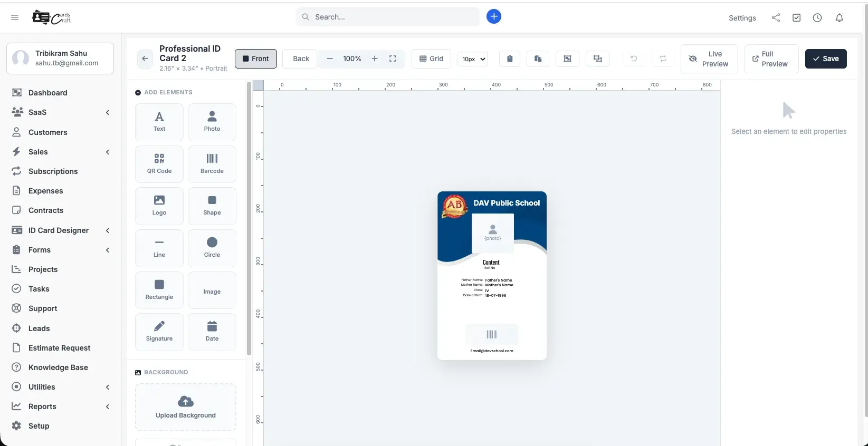Select the DAV Public School title text
The width and height of the screenshot is (868, 446).
(x=507, y=203)
